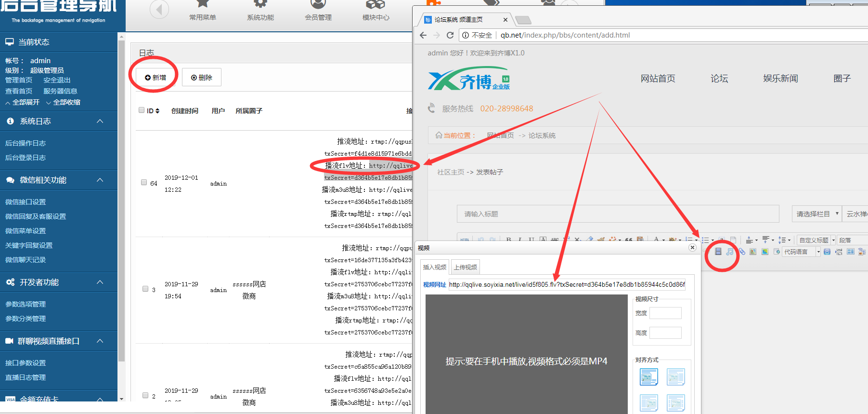The width and height of the screenshot is (868, 414).
Task: Close the 视频 dialog with X icon
Action: pos(692,247)
